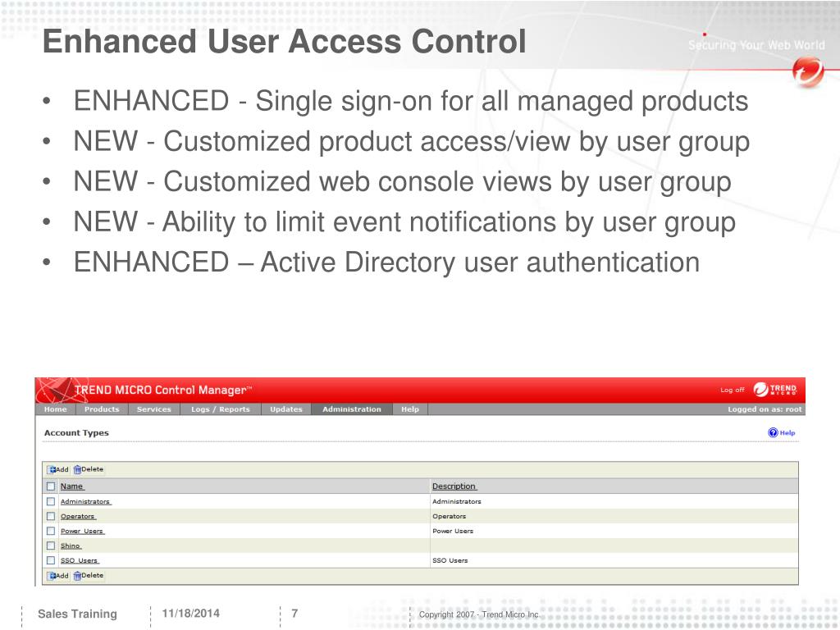Image resolution: width=840 pixels, height=630 pixels.
Task: Click the Account Types heading
Action: pos(76,433)
